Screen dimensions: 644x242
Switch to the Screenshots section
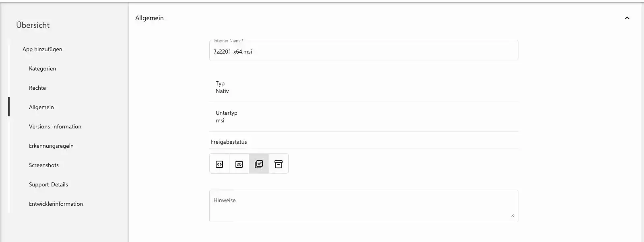click(x=44, y=165)
